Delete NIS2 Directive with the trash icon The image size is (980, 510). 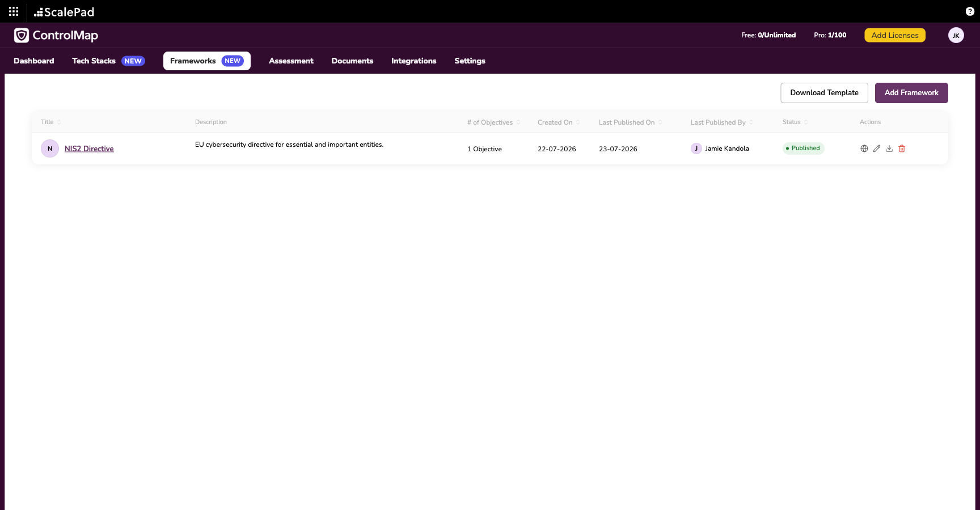pyautogui.click(x=902, y=148)
